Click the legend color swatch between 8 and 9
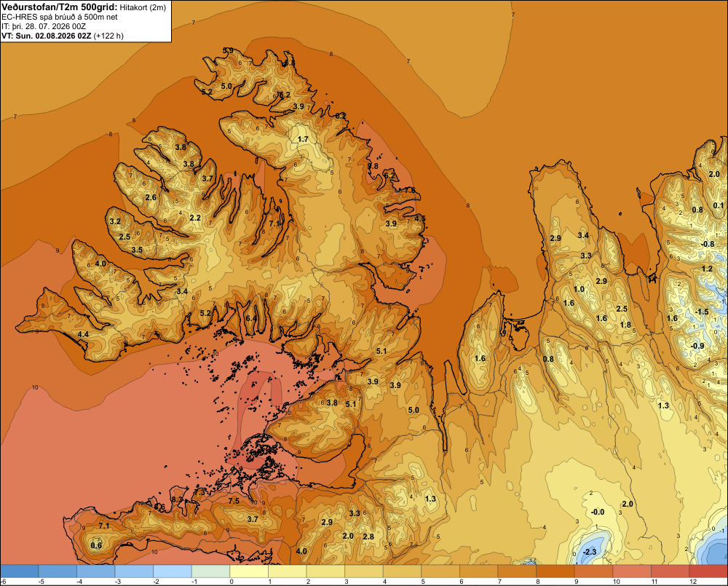The image size is (728, 586). coord(555,571)
